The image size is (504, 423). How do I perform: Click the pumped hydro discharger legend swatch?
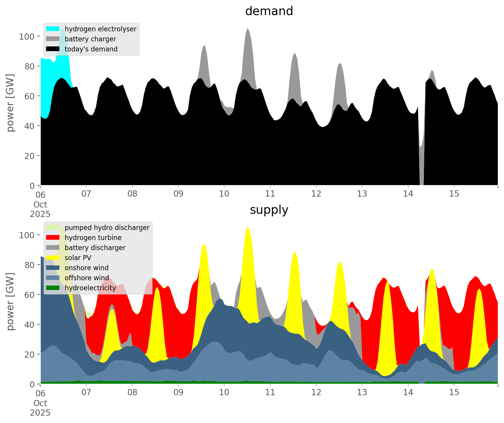53,228
